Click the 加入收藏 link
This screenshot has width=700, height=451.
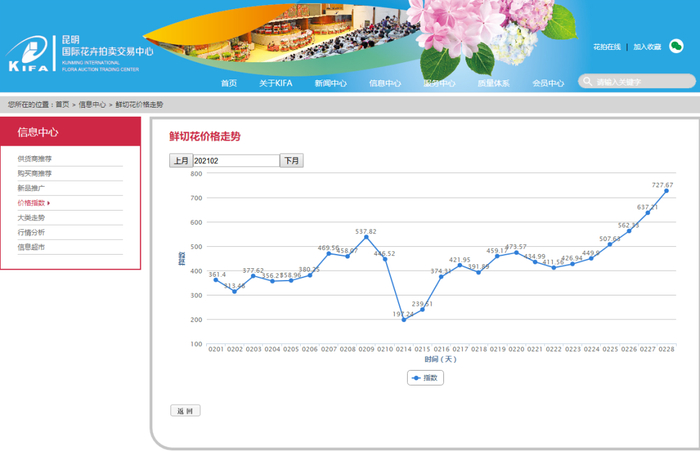647,47
